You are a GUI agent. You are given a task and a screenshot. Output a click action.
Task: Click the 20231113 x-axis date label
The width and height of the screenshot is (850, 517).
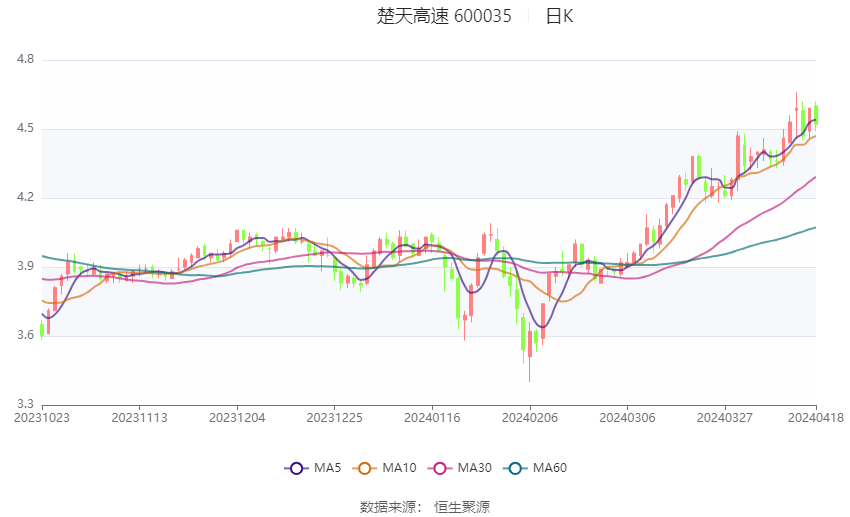pos(139,418)
